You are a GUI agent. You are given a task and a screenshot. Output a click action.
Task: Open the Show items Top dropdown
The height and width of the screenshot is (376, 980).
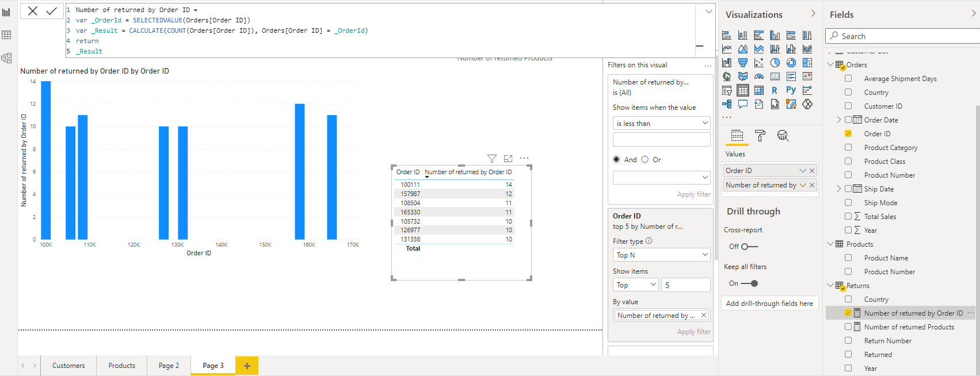tap(636, 285)
